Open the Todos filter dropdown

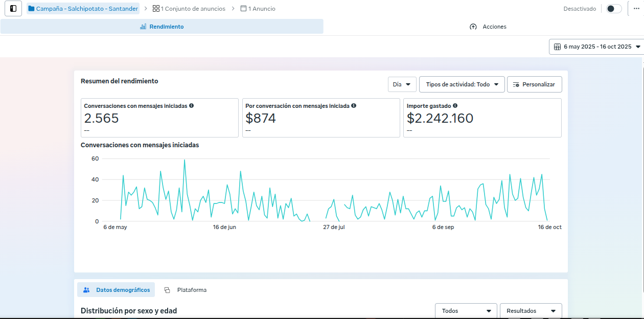(x=466, y=311)
